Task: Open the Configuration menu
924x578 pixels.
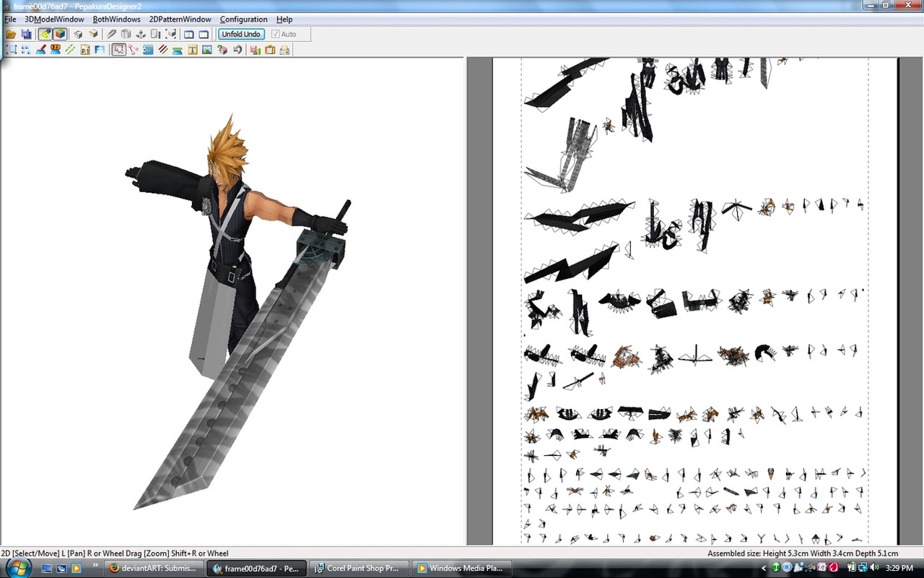Action: click(244, 20)
